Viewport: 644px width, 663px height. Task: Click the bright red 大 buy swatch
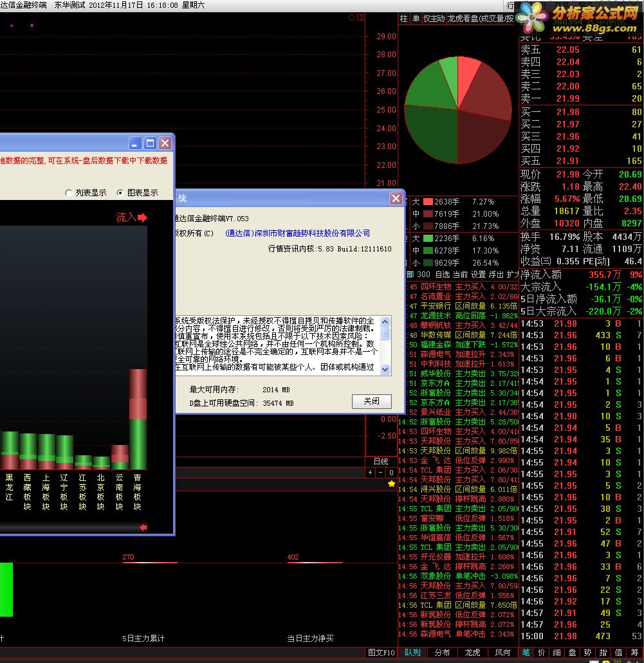[428, 202]
